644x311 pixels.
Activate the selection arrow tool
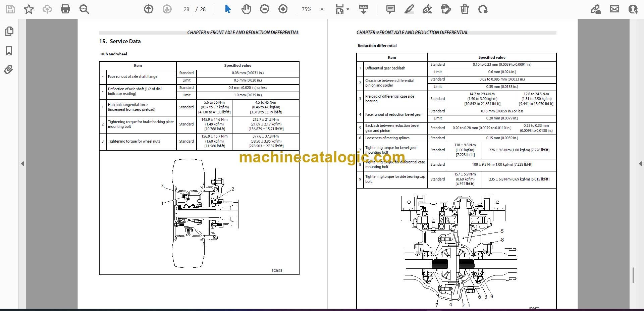pyautogui.click(x=228, y=9)
